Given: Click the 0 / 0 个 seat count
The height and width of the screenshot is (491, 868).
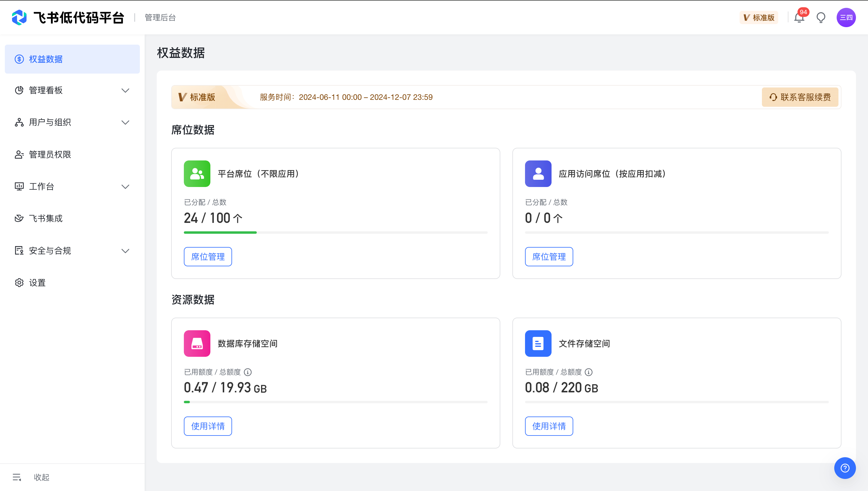Looking at the screenshot, I should click(543, 218).
